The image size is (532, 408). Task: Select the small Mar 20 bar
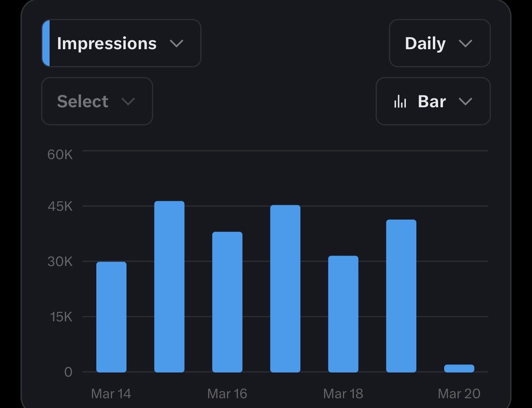pyautogui.click(x=459, y=369)
